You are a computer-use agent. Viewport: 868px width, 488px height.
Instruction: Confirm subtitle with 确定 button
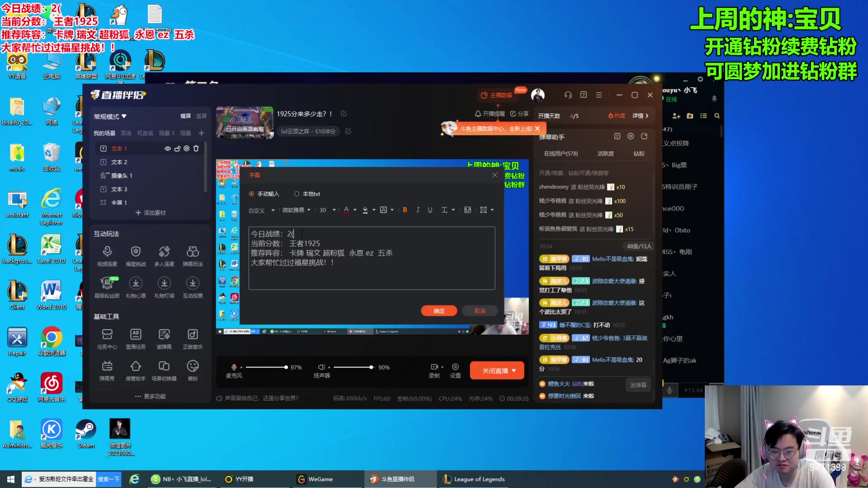pyautogui.click(x=439, y=311)
